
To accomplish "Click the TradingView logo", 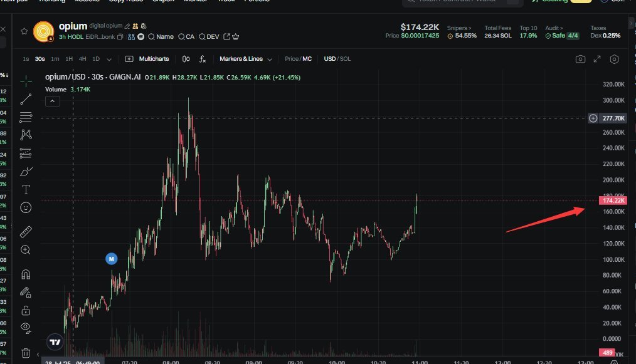I will (55, 342).
